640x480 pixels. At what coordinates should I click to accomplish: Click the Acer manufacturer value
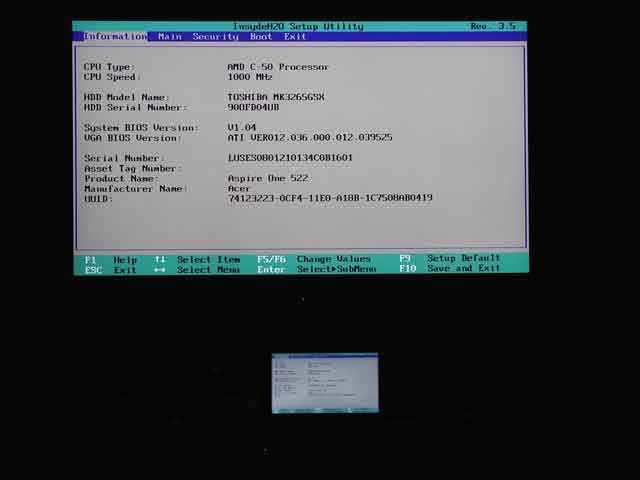pyautogui.click(x=239, y=189)
